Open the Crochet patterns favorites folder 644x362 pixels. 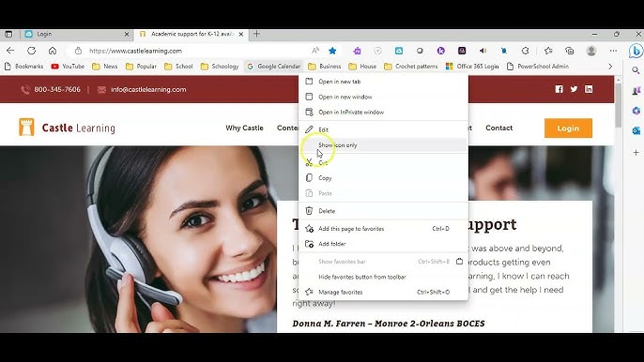tap(411, 67)
